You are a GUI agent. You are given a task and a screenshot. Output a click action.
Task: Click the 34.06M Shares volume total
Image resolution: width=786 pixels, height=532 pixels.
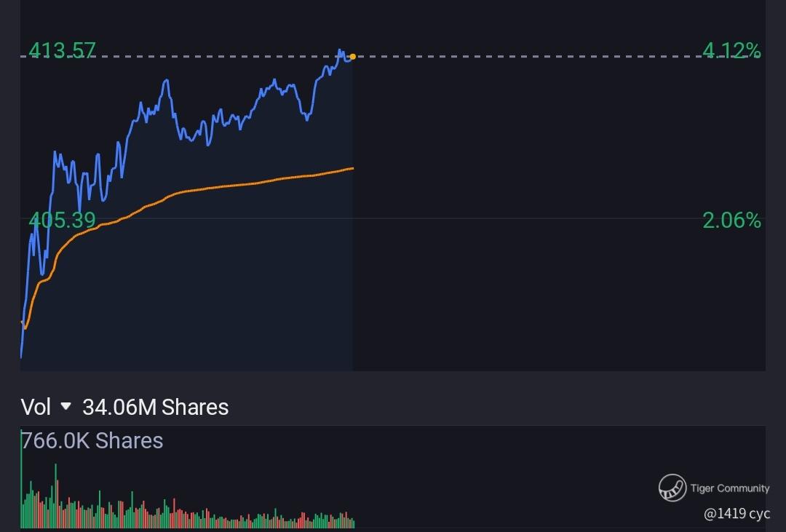click(156, 407)
